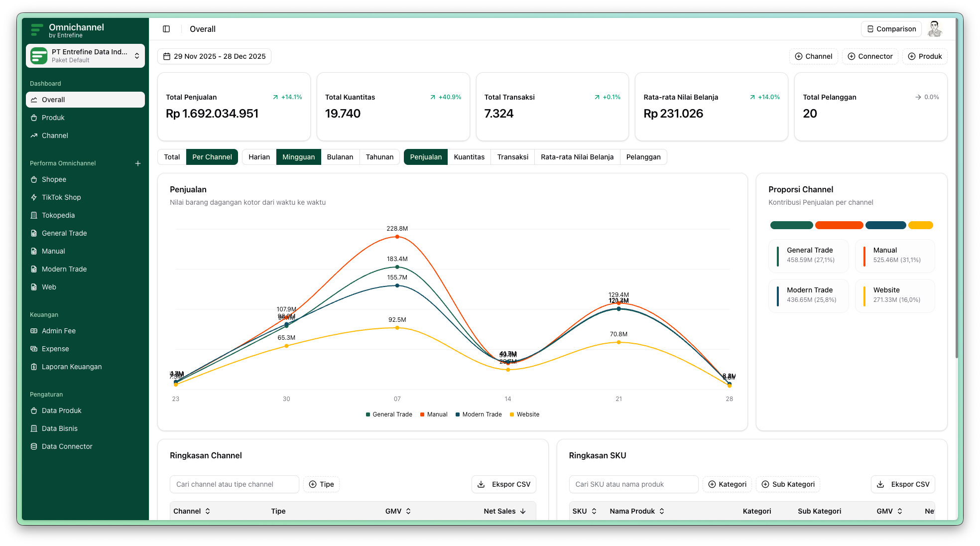Collapse the sidebar with the panel toggle icon
This screenshot has width=980, height=546.
[x=166, y=29]
